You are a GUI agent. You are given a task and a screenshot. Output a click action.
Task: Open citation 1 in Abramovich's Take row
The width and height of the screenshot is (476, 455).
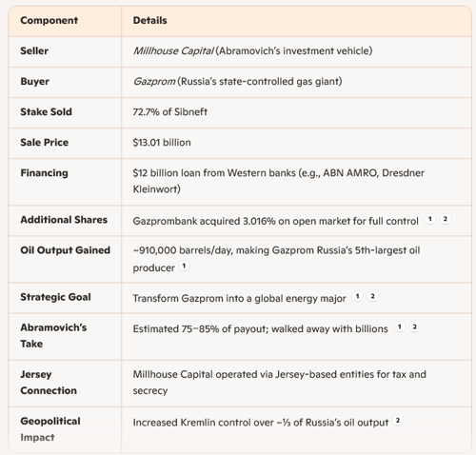tap(400, 326)
